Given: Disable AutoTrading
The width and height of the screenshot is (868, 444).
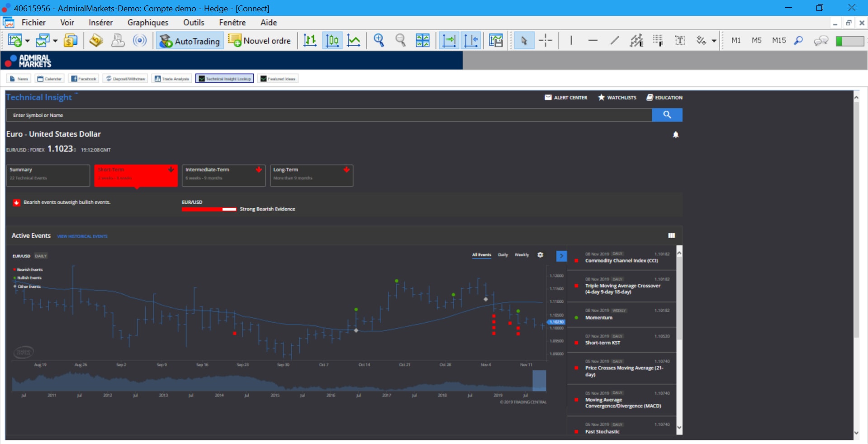Looking at the screenshot, I should tap(189, 40).
